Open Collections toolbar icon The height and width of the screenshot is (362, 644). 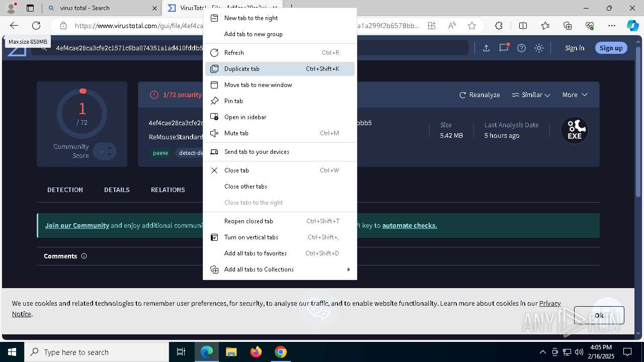pos(568,26)
